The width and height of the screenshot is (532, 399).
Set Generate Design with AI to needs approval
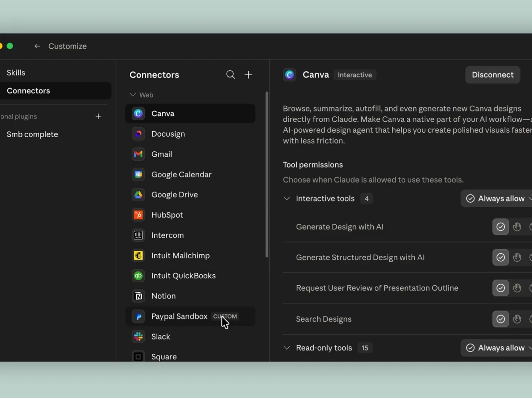coord(517,227)
